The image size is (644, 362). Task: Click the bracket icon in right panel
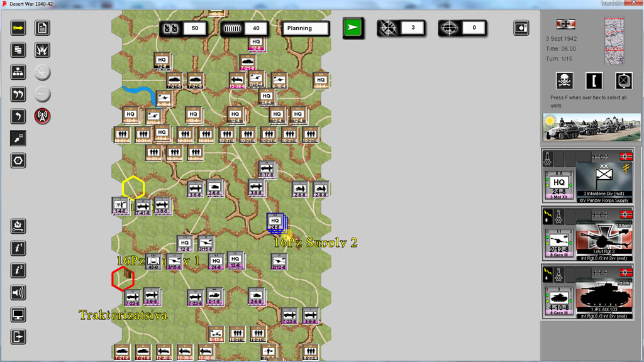point(594,81)
